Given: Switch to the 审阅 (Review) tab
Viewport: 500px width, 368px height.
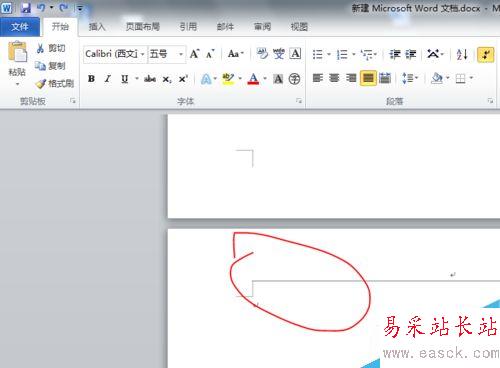Looking at the screenshot, I should point(262,26).
